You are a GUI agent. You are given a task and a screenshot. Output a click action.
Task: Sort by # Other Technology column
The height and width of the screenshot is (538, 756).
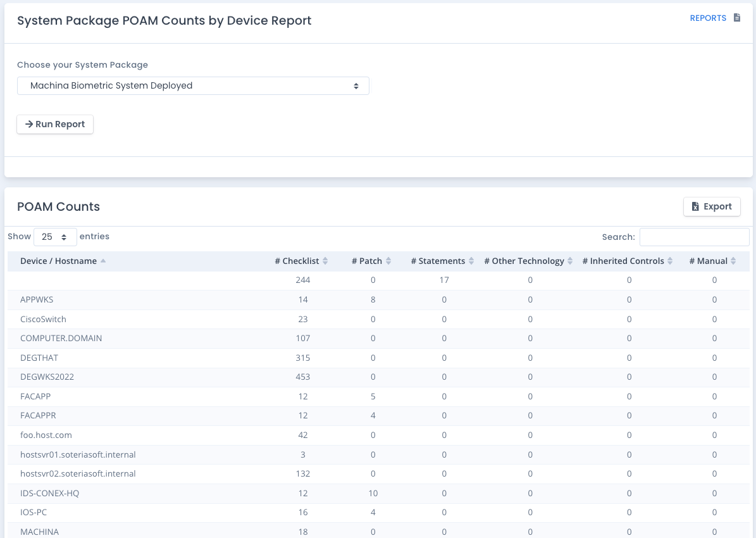click(x=528, y=261)
